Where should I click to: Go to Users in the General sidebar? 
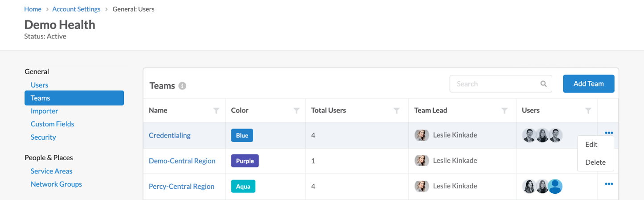(x=39, y=85)
